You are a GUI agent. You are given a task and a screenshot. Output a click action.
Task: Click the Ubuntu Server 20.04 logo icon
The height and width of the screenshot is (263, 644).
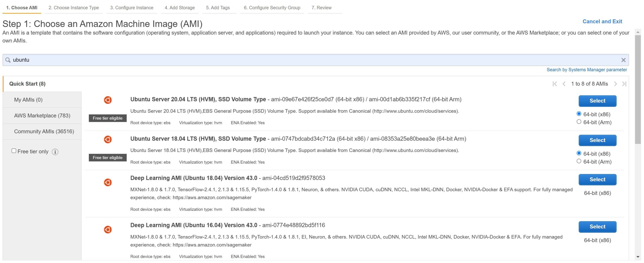click(x=108, y=100)
